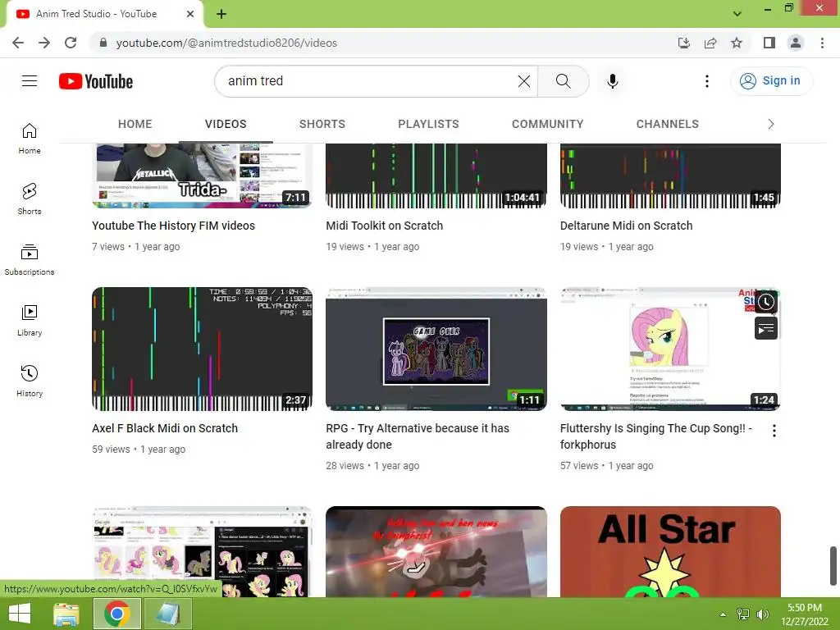Open the PLAYLISTS channel tab

click(428, 124)
